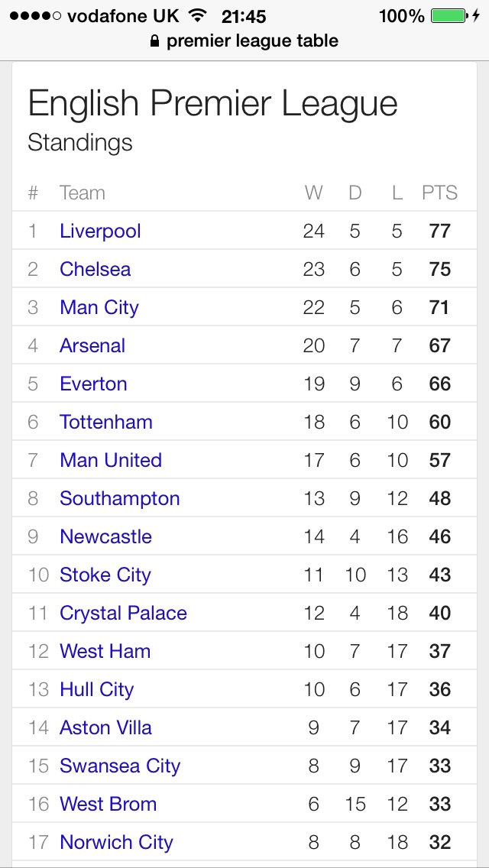Screen dimensions: 489x868
Task: Tap the Wi-Fi signal icon
Action: 198,16
